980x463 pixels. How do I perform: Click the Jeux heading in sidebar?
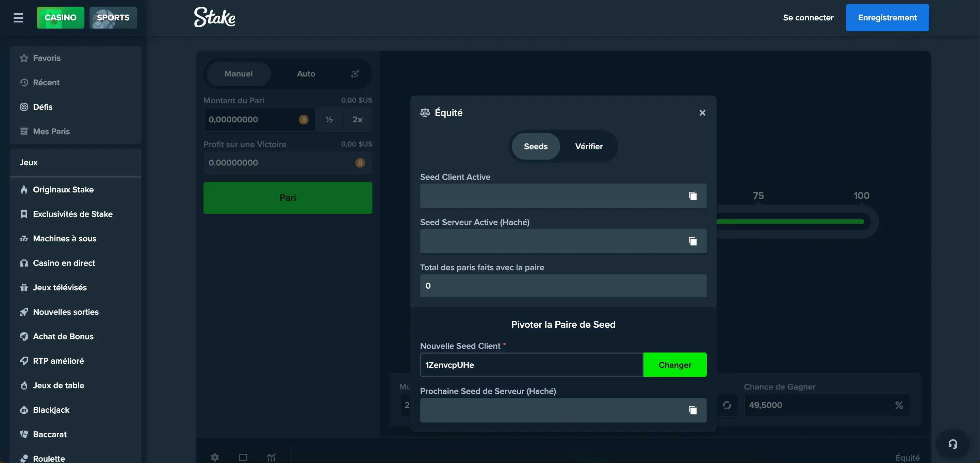point(29,162)
